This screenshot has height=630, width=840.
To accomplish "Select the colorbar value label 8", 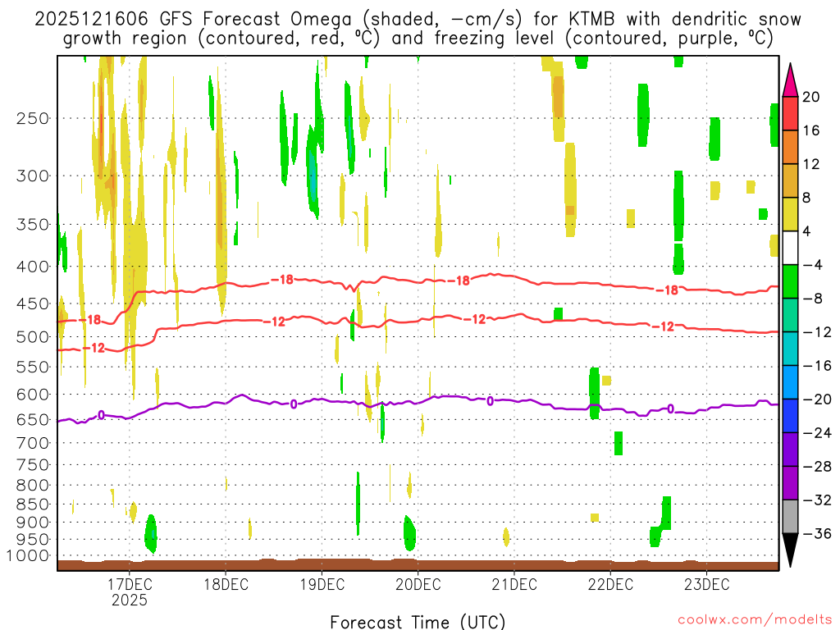I will tap(807, 198).
